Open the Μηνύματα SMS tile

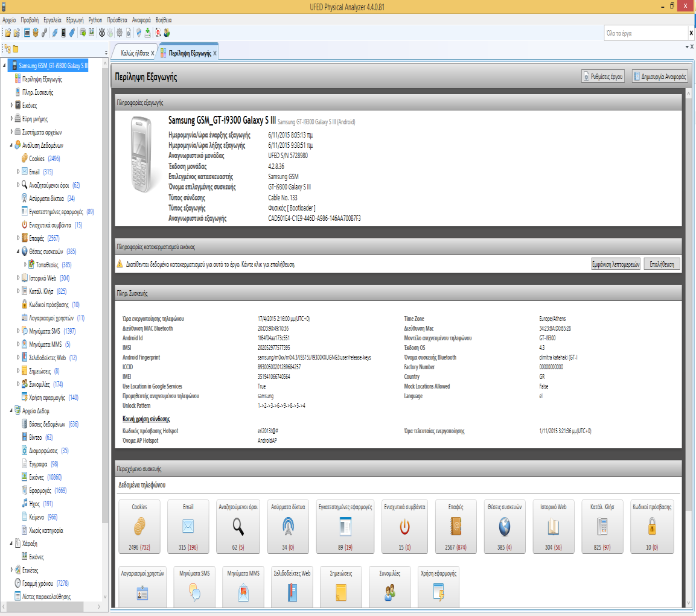point(194,586)
